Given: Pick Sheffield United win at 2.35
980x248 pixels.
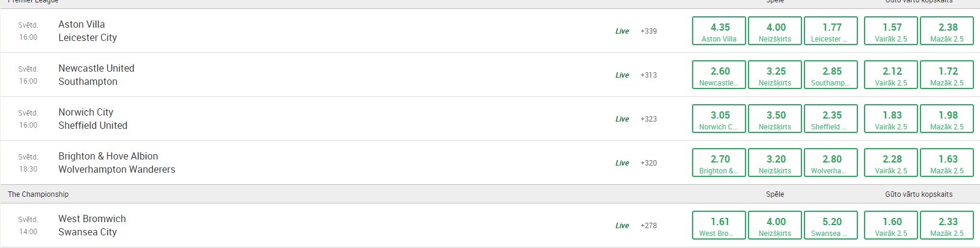Looking at the screenshot, I should coord(831,119).
